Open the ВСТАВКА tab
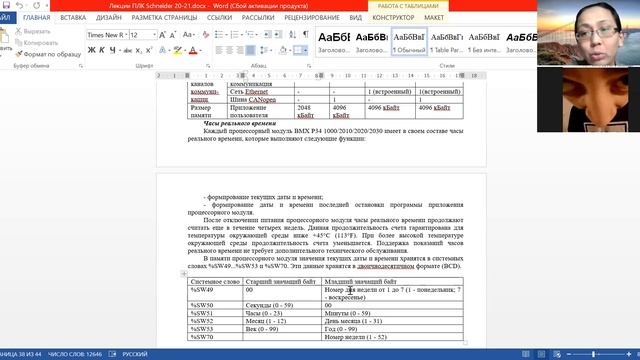The height and width of the screenshot is (360, 640). tap(73, 18)
